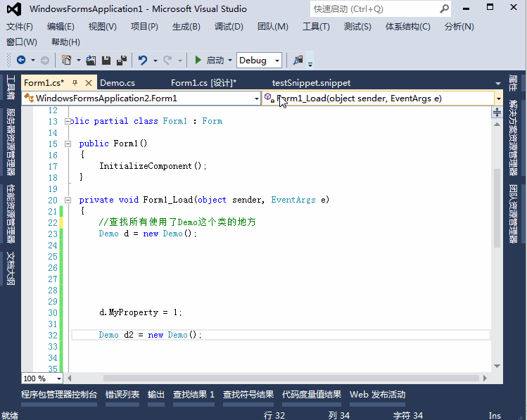527x420 pixels.
Task: Click the New Project toolbar icon
Action: point(66,61)
